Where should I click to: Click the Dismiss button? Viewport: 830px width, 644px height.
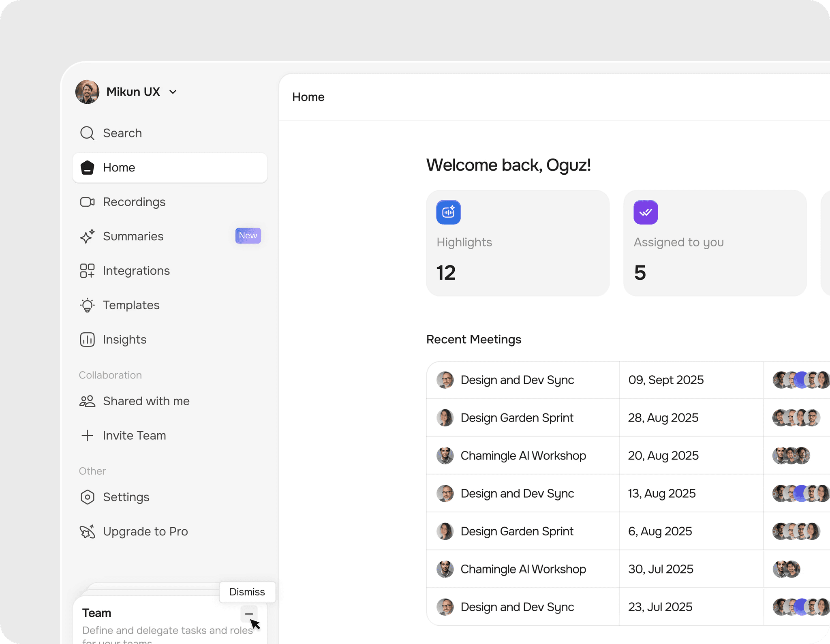(247, 592)
